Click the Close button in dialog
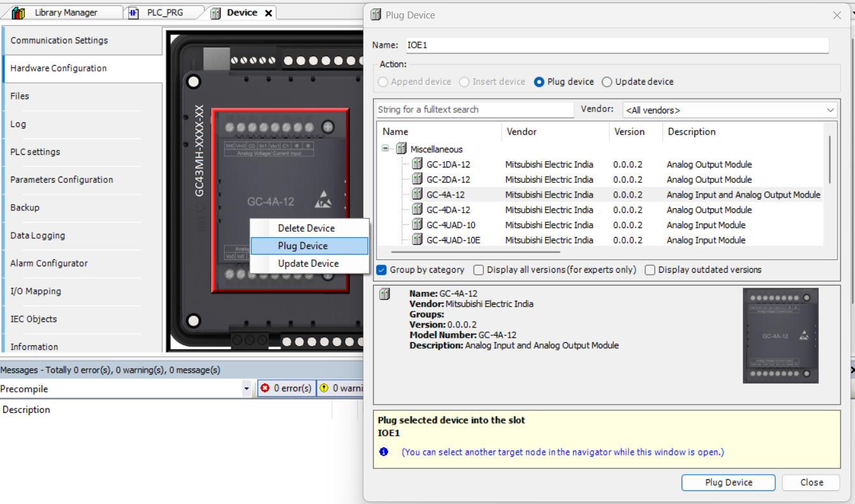Screen dimensions: 855x504 [812, 482]
